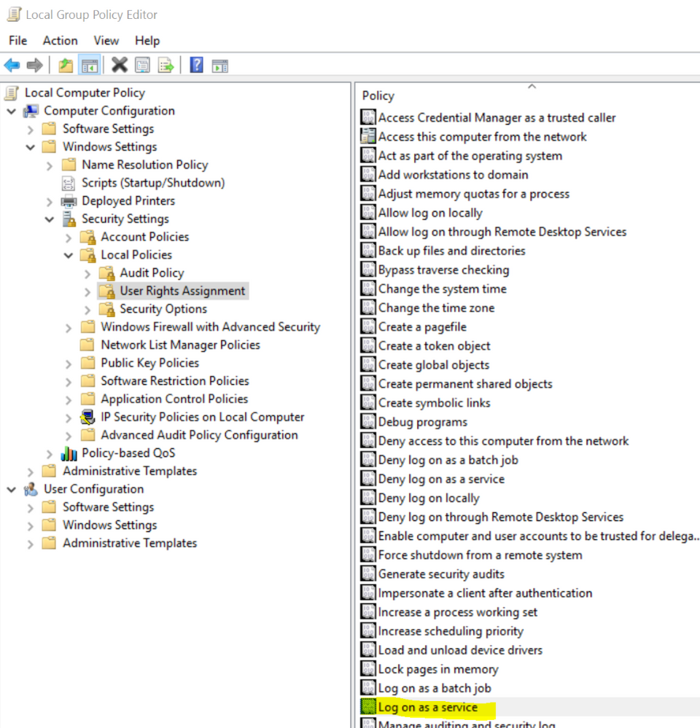Click the Up one level folder icon
This screenshot has height=728, width=700.
[x=65, y=65]
